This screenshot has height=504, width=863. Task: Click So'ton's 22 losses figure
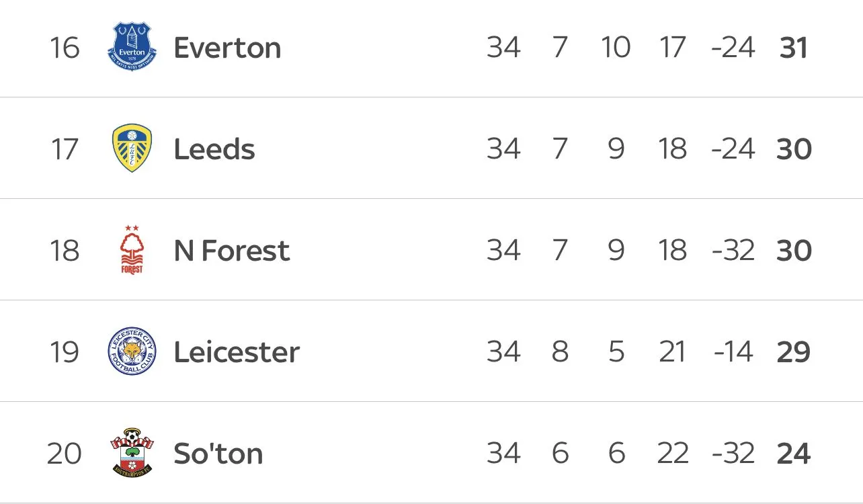(673, 454)
